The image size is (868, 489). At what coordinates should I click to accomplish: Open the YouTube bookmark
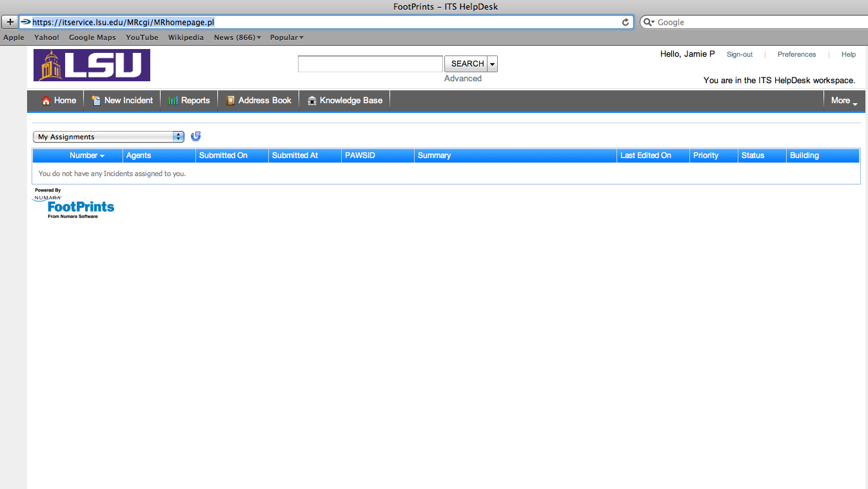click(142, 37)
